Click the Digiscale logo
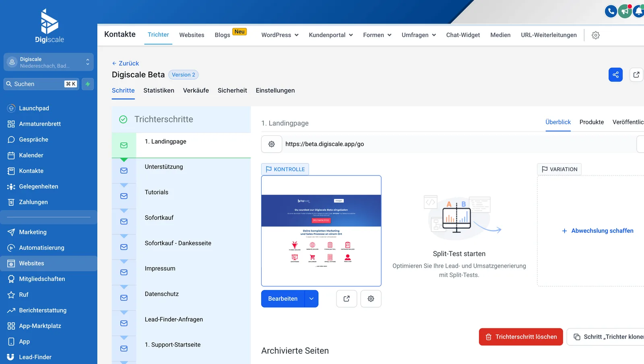644x364 pixels. point(50,26)
